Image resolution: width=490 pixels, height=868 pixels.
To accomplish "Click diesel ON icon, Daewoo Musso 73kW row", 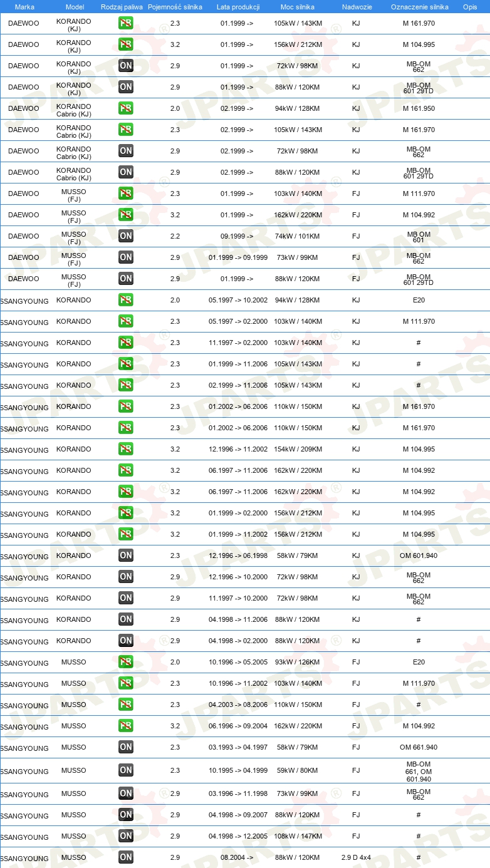I will (126, 257).
